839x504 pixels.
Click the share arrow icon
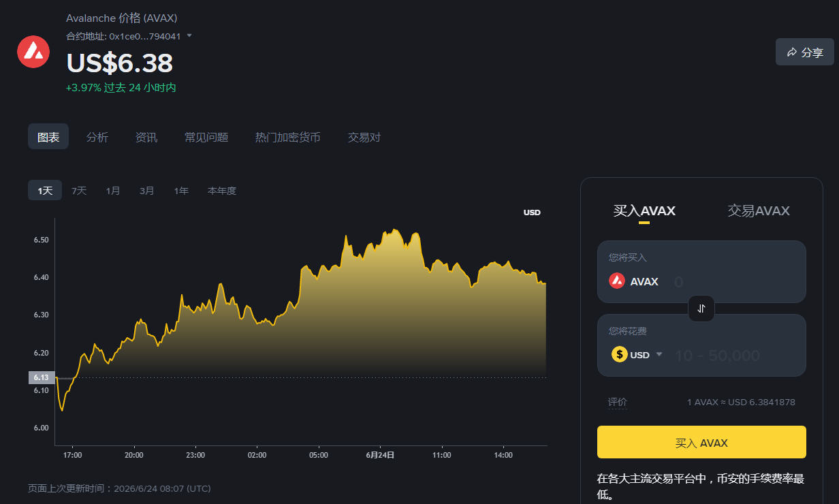792,52
